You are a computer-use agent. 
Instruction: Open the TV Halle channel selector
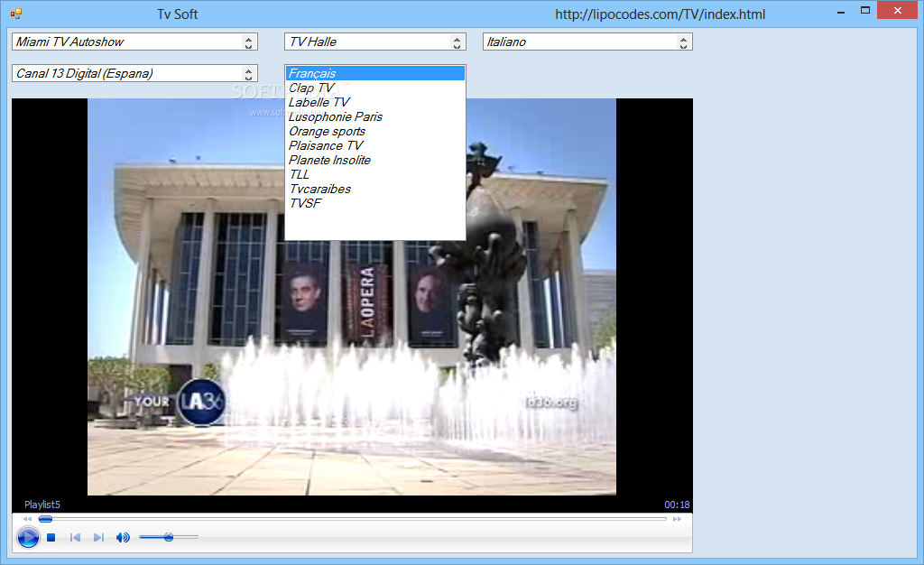coord(374,42)
